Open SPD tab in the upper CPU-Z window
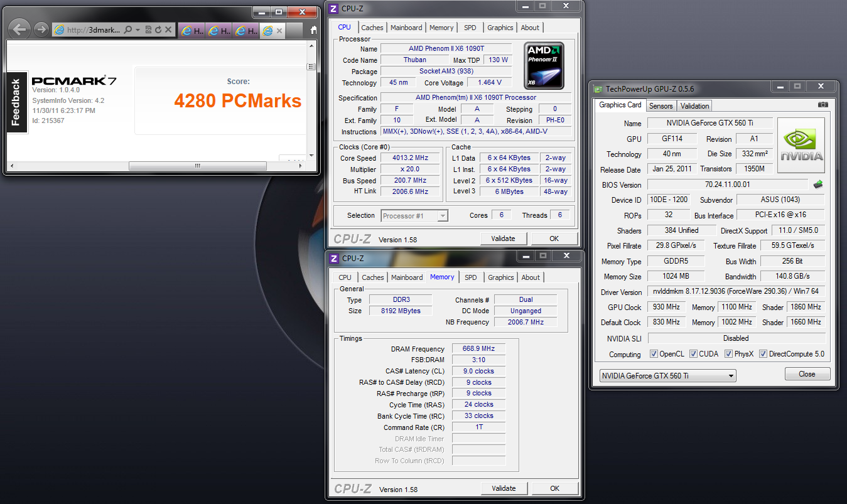 pyautogui.click(x=470, y=28)
